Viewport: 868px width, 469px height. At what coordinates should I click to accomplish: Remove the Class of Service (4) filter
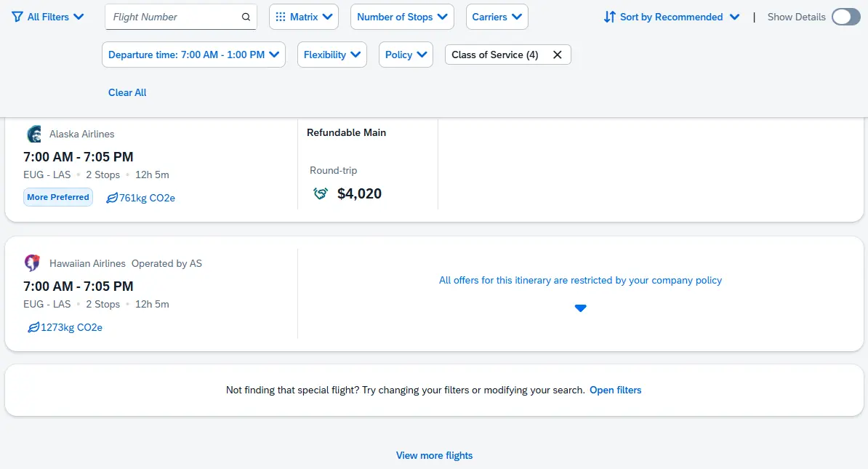click(x=558, y=55)
